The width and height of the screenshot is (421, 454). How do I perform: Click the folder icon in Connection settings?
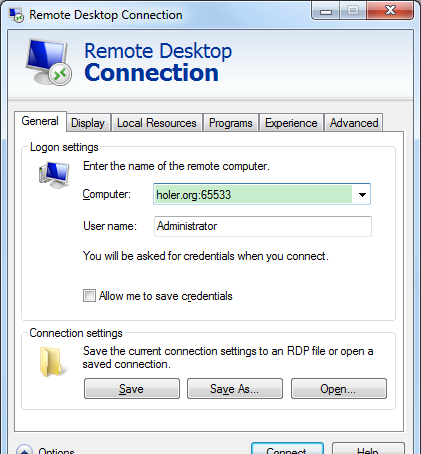click(51, 362)
